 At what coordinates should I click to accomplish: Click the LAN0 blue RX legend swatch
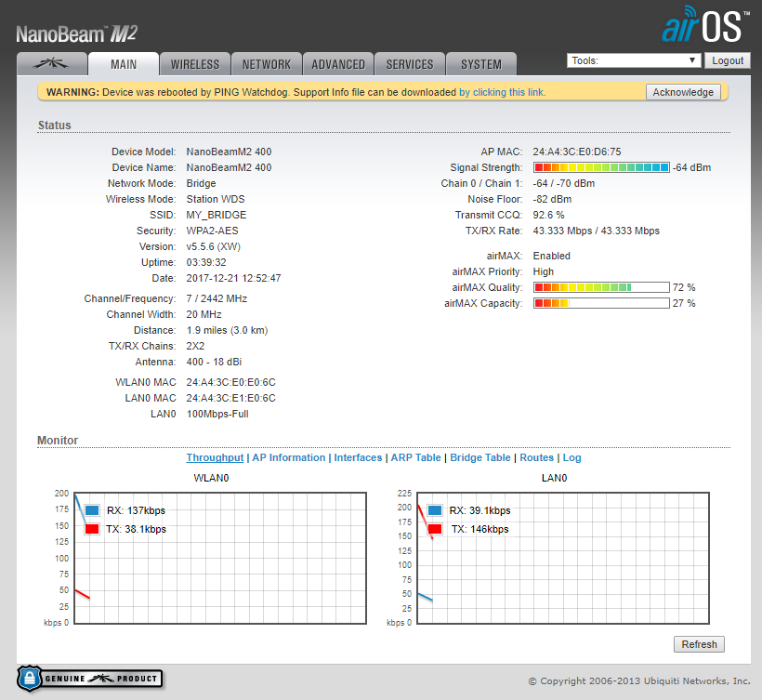[x=435, y=510]
